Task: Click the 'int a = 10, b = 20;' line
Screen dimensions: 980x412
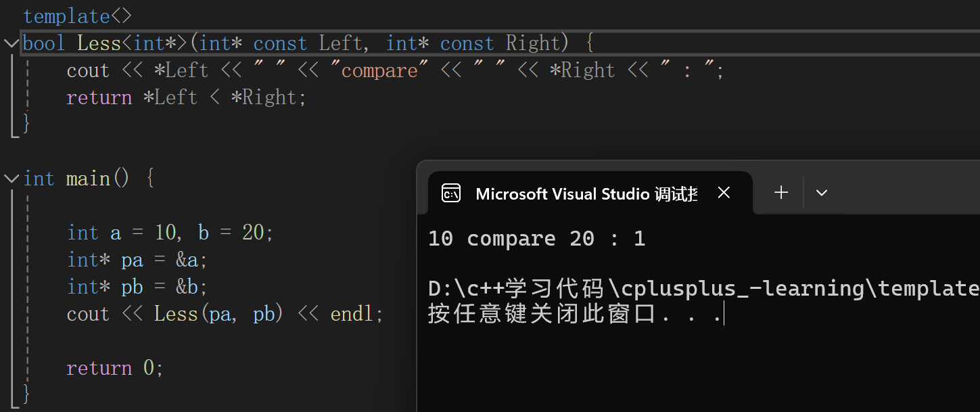Action: (170, 233)
